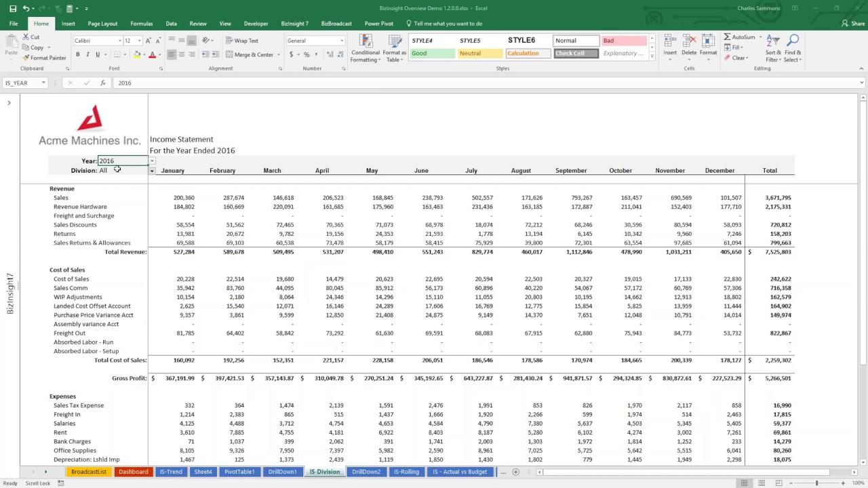Toggle Align Left
Screen dimensions: 868x488
coord(172,54)
